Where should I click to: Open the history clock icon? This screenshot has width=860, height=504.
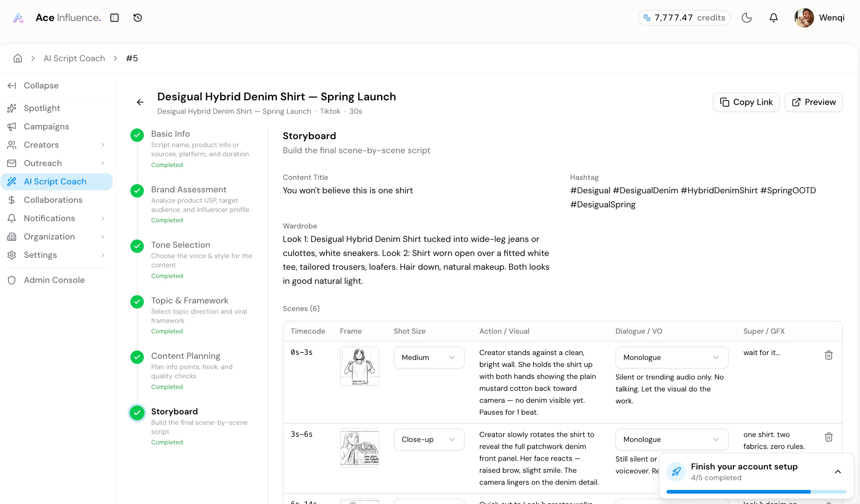click(137, 18)
